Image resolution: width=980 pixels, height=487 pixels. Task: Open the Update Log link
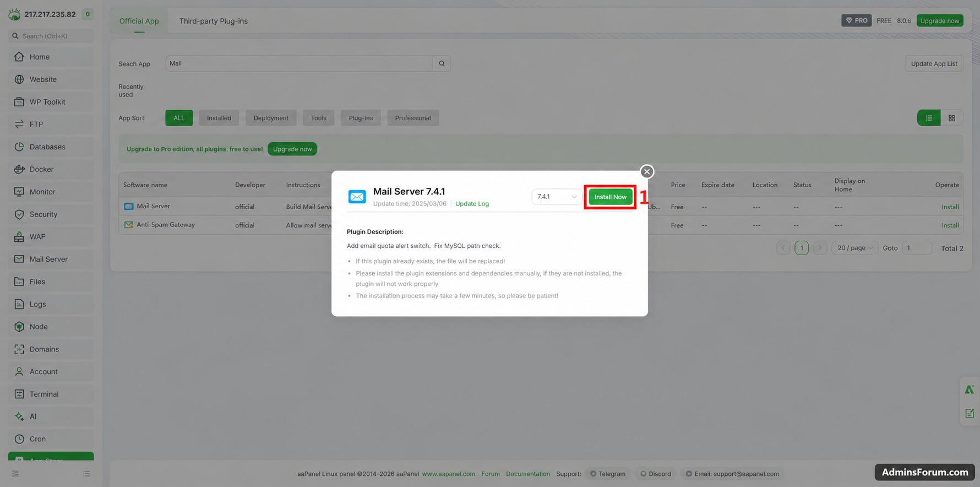pyautogui.click(x=472, y=204)
